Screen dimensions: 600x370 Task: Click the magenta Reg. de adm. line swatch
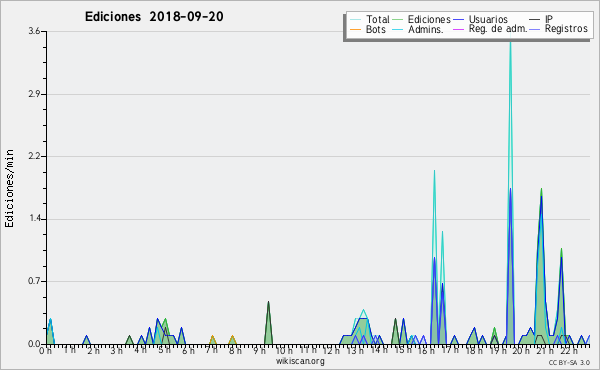[x=458, y=29]
